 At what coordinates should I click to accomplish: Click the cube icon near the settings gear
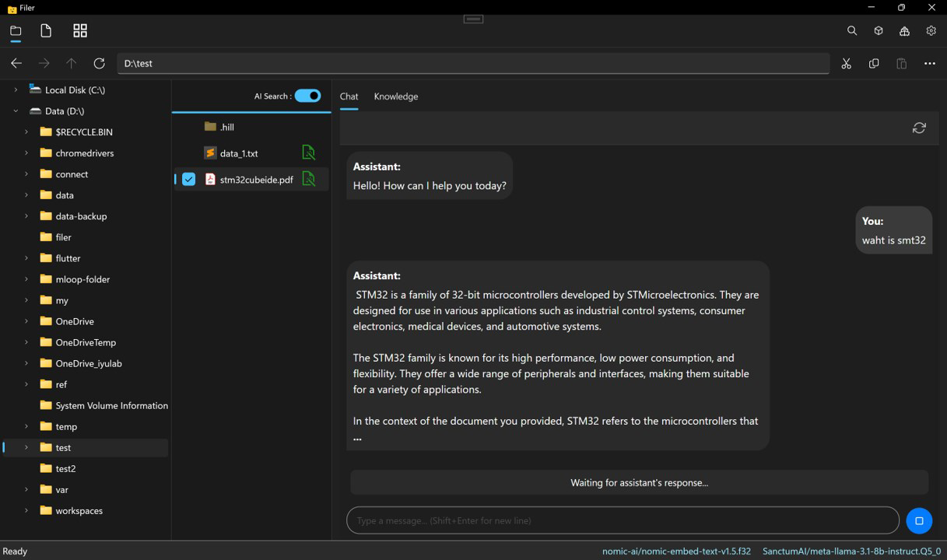pos(878,30)
